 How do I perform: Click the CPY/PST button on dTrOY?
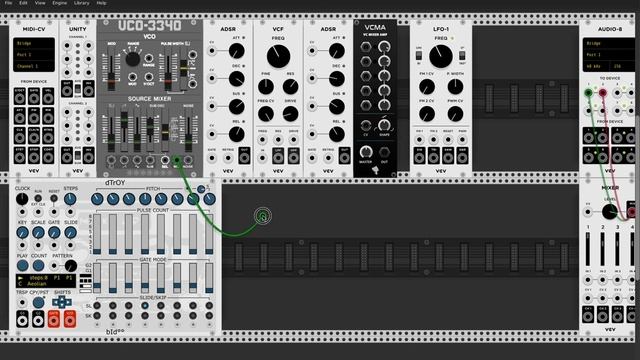pyautogui.click(x=38, y=302)
